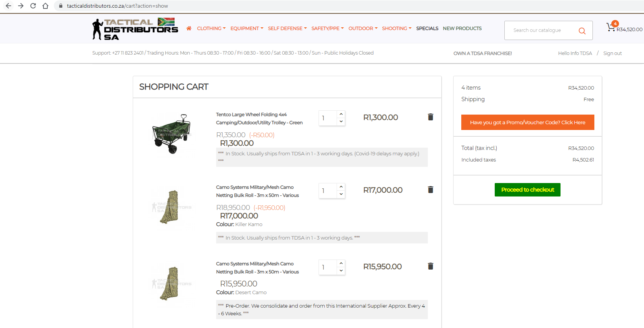Open the Own a TDSA Franchise link
Screen dimensions: 644x328
point(482,53)
